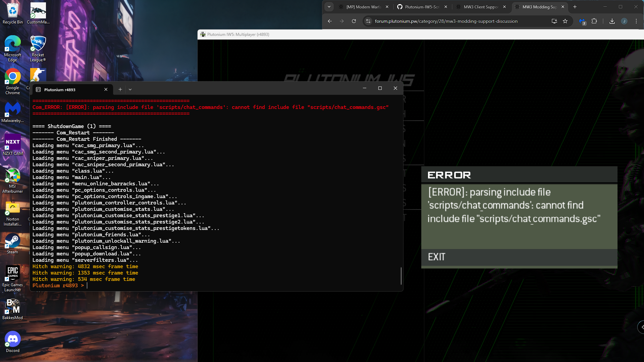The height and width of the screenshot is (362, 644).
Task: Click the browser forward arrow
Action: pyautogui.click(x=342, y=21)
